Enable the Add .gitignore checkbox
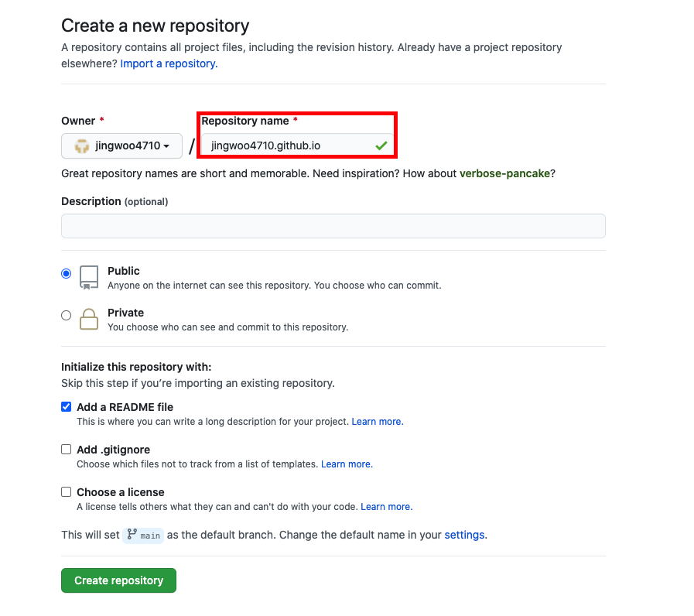 tap(66, 450)
